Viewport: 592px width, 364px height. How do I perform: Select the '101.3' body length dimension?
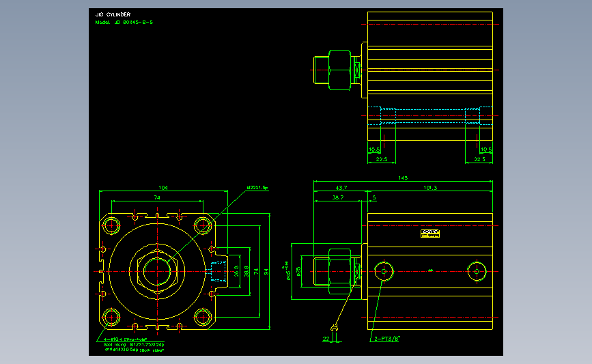click(430, 188)
